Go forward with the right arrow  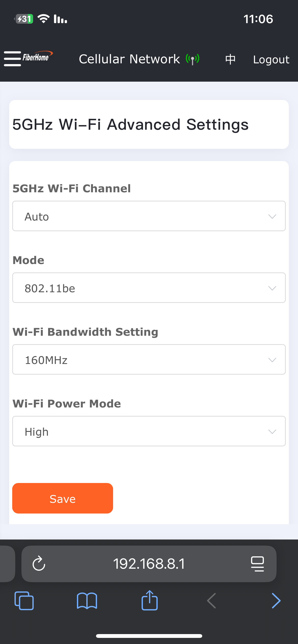click(276, 601)
